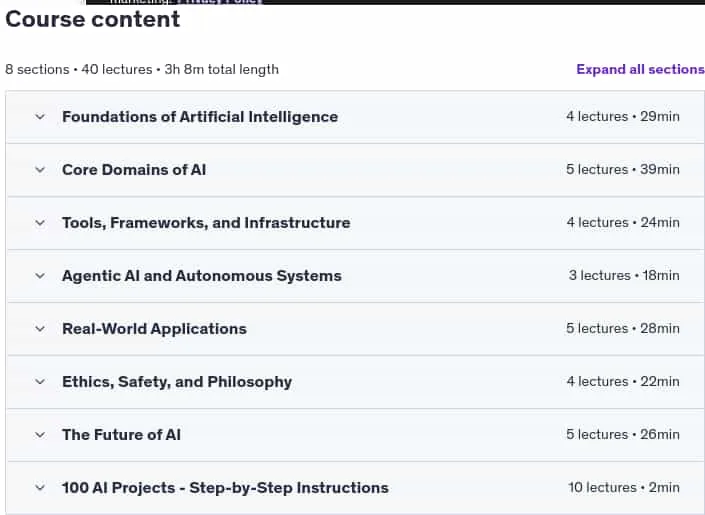
Task: Click the 4 lectures • 29min label
Action: coord(623,116)
